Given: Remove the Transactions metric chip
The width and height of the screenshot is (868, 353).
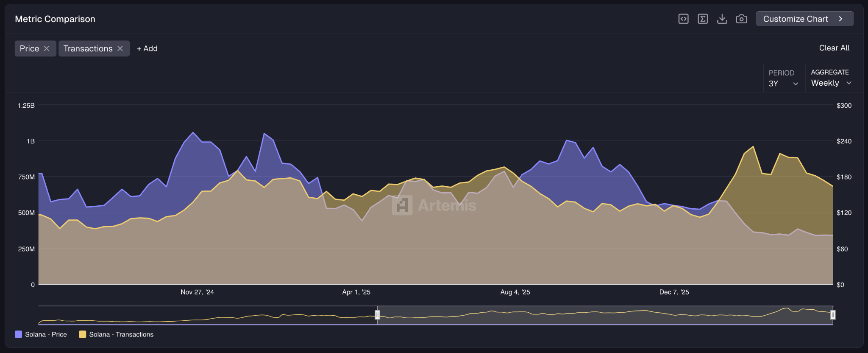Looking at the screenshot, I should coord(120,48).
